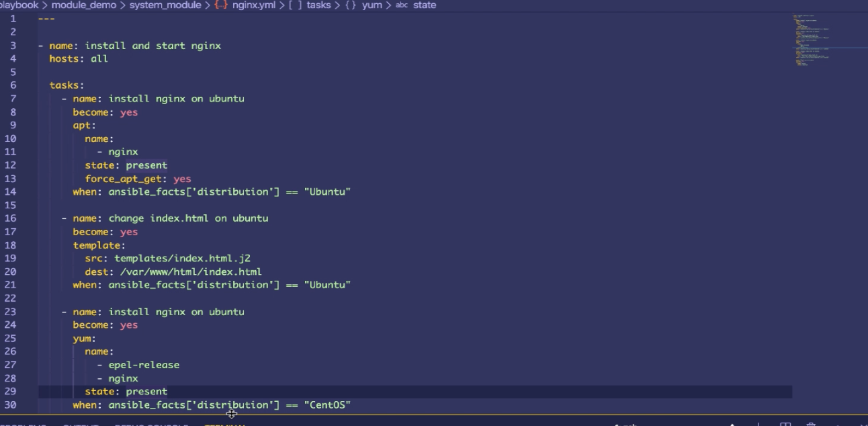Screen dimensions: 868x426
Task: Click "src: templates/index.html.j2" line
Action: [168, 258]
